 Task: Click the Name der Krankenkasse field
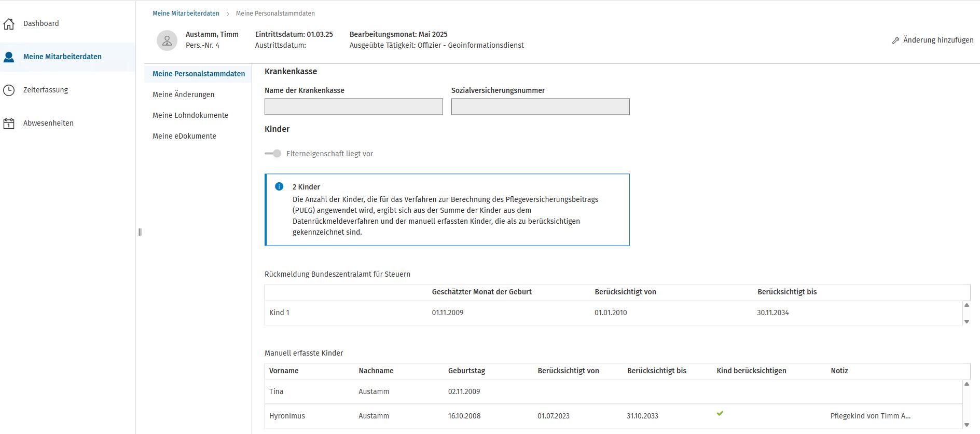coord(354,106)
